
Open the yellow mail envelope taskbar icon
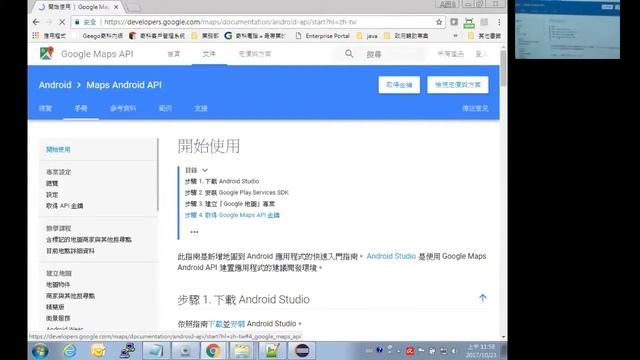(x=98, y=351)
